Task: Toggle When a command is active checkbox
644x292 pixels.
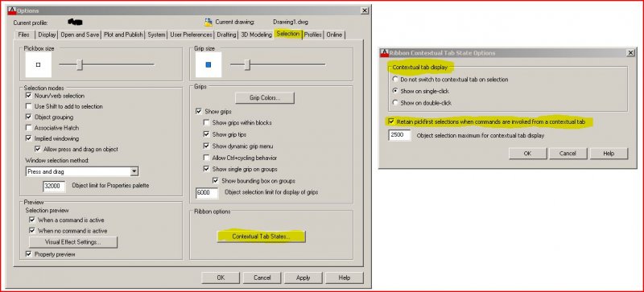Action: pyautogui.click(x=32, y=220)
